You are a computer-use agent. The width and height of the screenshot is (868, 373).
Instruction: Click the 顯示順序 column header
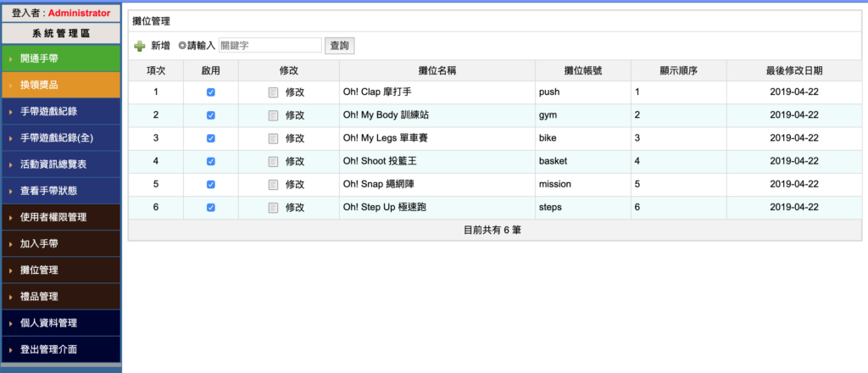[679, 70]
